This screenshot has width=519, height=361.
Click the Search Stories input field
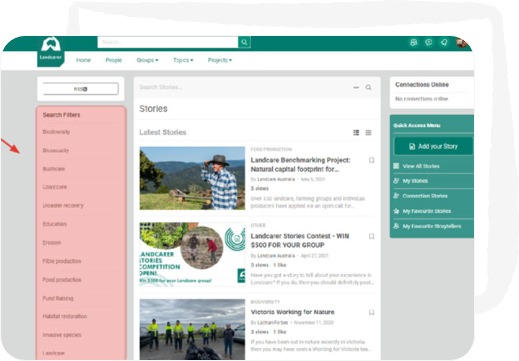click(x=243, y=87)
